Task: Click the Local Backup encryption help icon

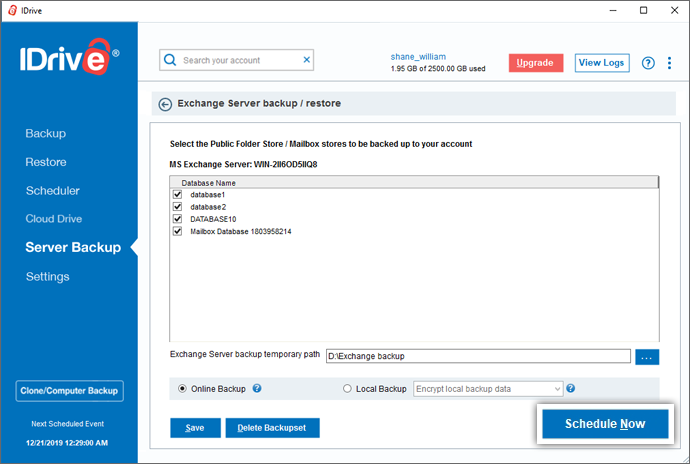Action: (570, 388)
